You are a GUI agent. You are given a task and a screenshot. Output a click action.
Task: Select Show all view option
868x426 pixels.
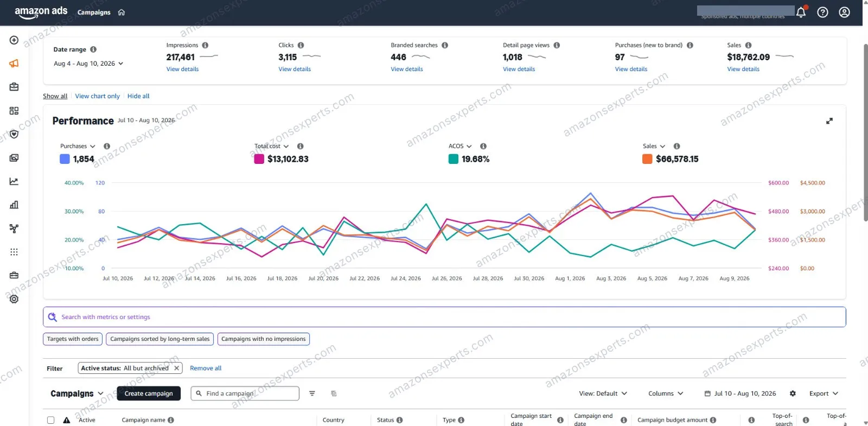pyautogui.click(x=55, y=96)
